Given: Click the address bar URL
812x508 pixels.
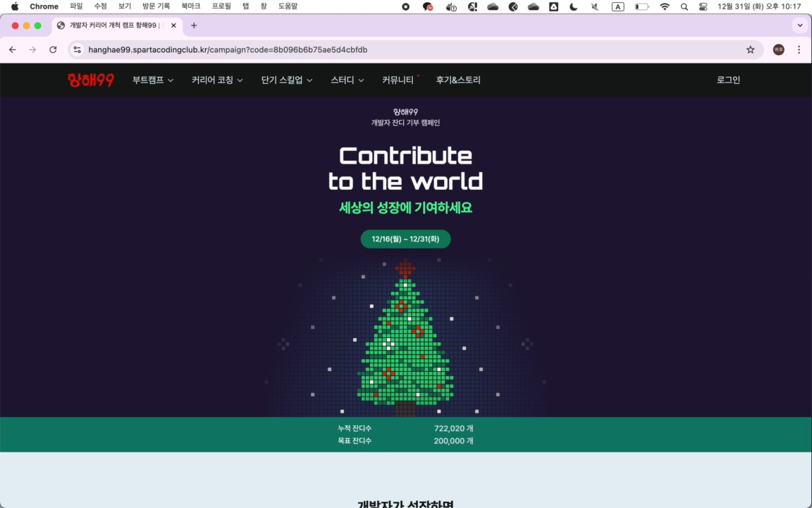Looking at the screenshot, I should coord(228,50).
